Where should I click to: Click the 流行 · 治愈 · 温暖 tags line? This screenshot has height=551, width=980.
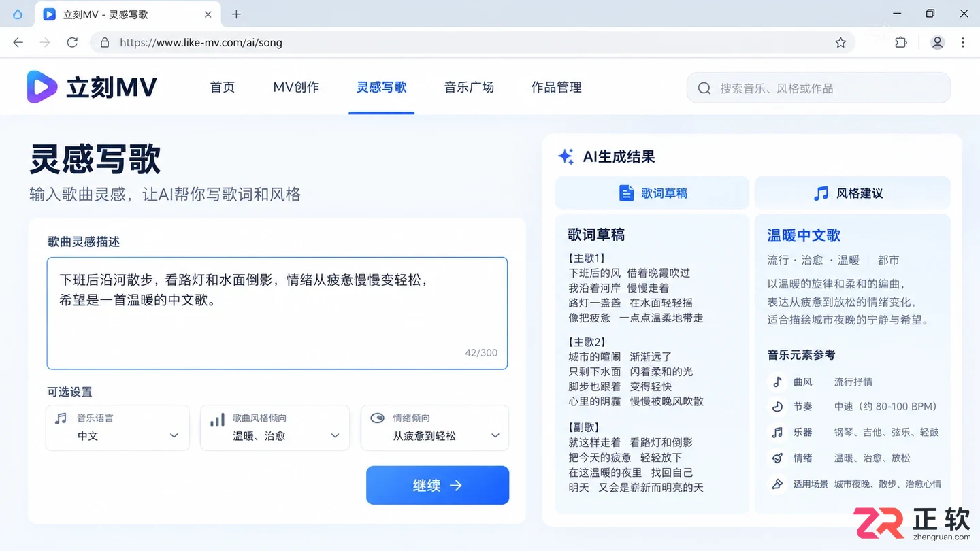point(813,260)
